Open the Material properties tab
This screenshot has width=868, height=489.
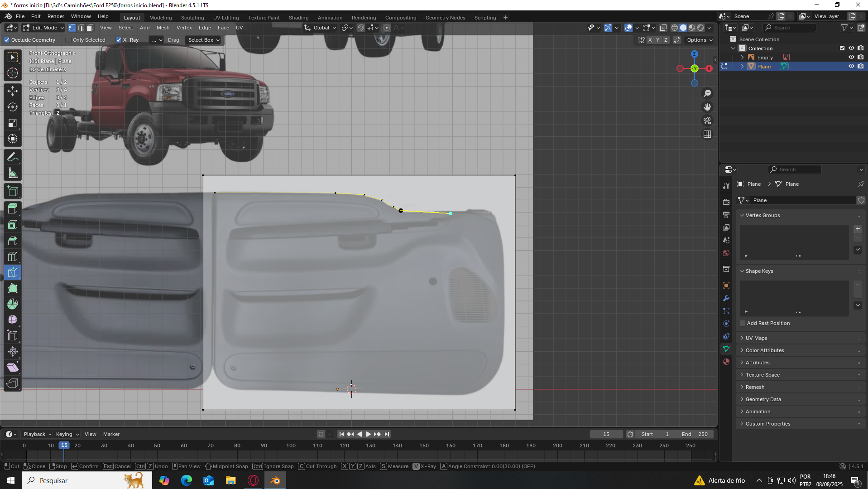(x=726, y=362)
